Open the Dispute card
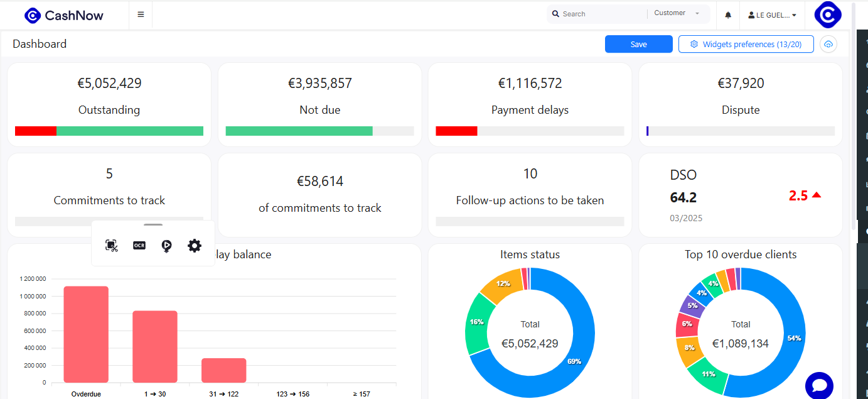The image size is (868, 399). pos(741,104)
